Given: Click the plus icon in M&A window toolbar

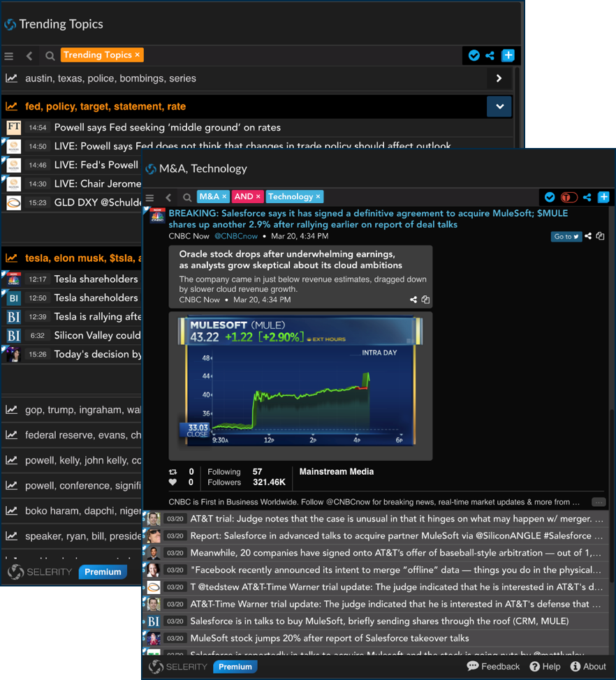Looking at the screenshot, I should (x=604, y=198).
